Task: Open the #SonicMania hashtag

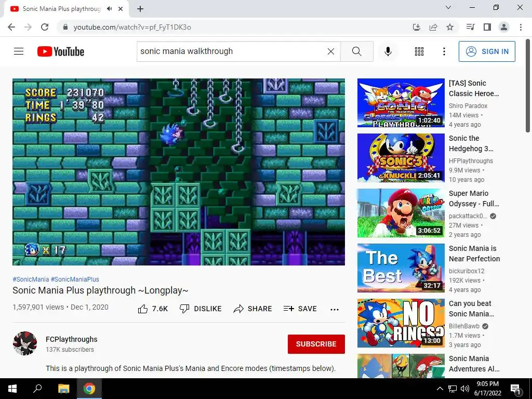Action: click(31, 279)
